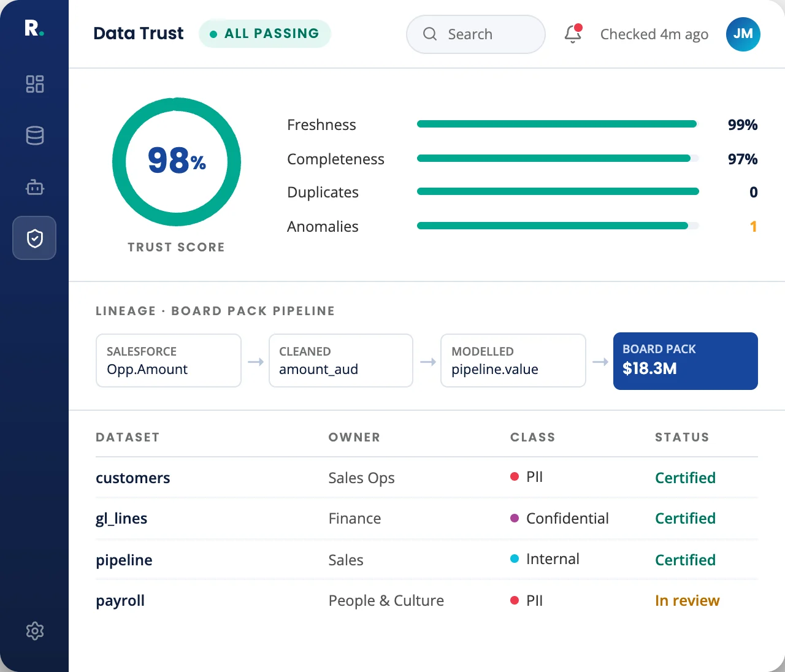The height and width of the screenshot is (672, 785).
Task: Click the JM user avatar
Action: [743, 34]
